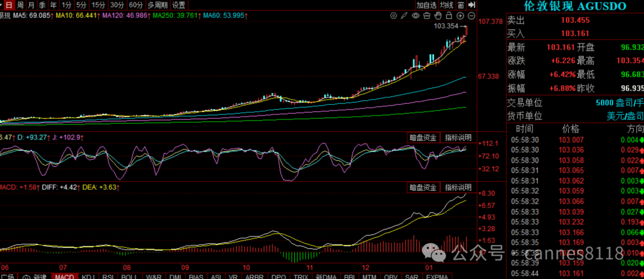
Task: Expand the 多周期 multi-period option
Action: pyautogui.click(x=158, y=5)
